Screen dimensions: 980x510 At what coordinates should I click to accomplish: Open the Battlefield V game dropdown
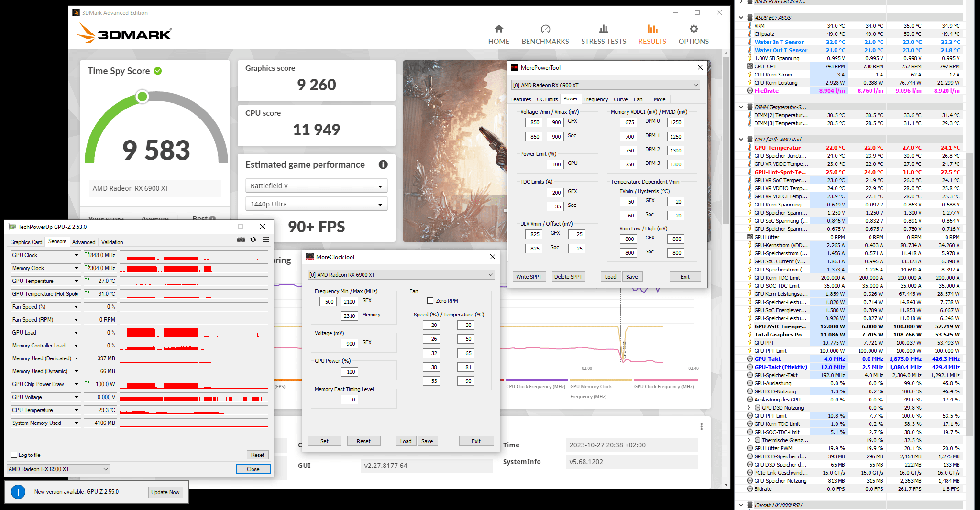[316, 186]
